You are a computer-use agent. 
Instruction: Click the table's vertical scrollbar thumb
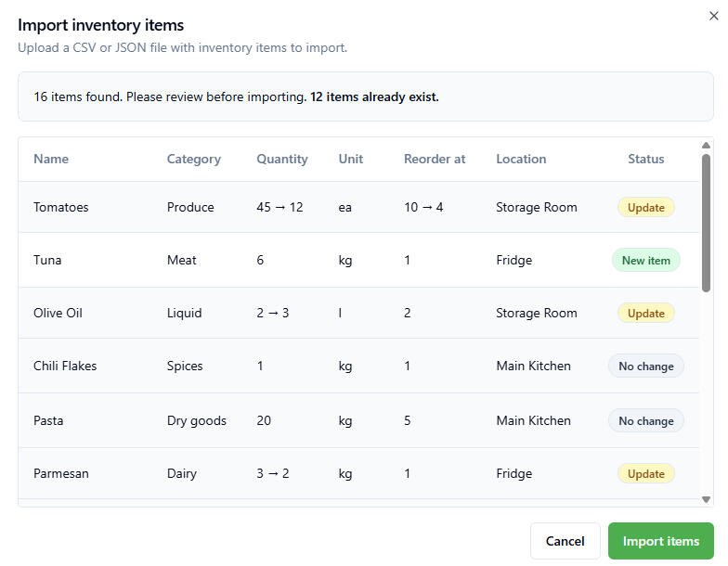pyautogui.click(x=706, y=223)
